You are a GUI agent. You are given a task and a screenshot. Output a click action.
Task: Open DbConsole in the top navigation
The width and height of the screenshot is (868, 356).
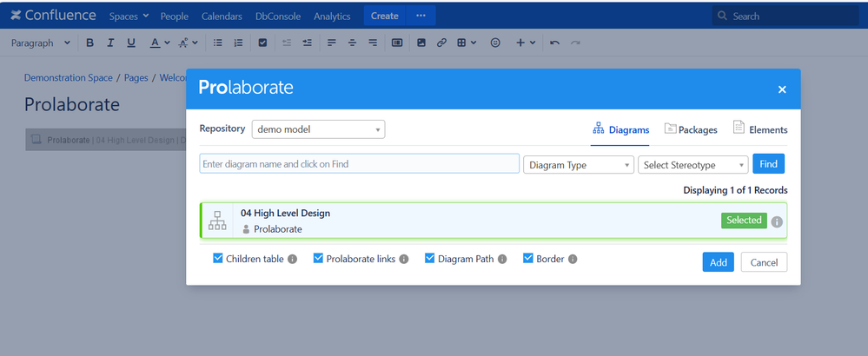pyautogui.click(x=278, y=16)
